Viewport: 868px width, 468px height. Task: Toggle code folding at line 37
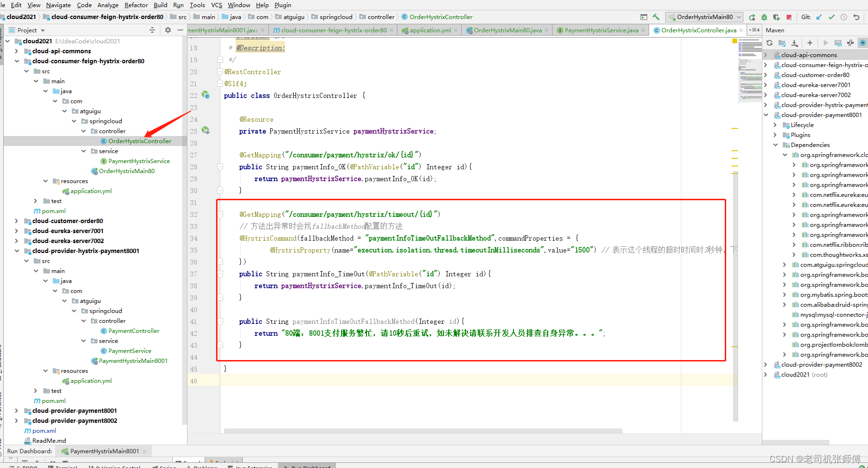220,274
